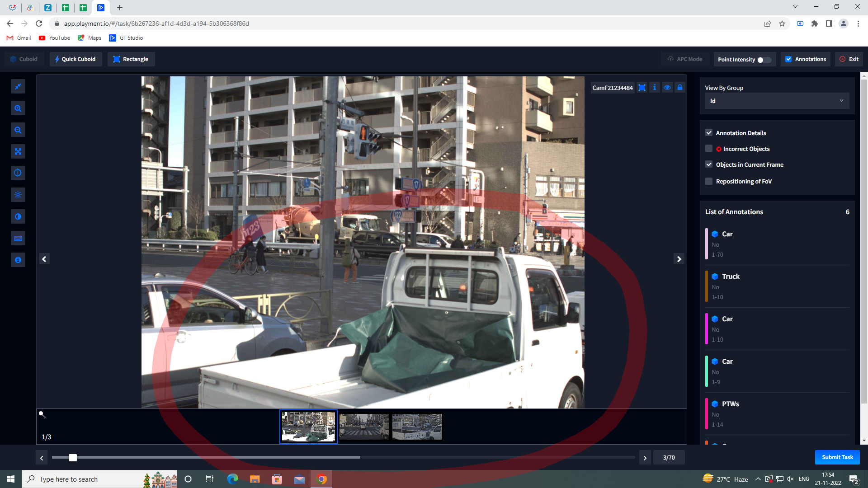Image resolution: width=868 pixels, height=488 pixels.
Task: Open the contrast adjustment tool
Action: click(x=18, y=216)
